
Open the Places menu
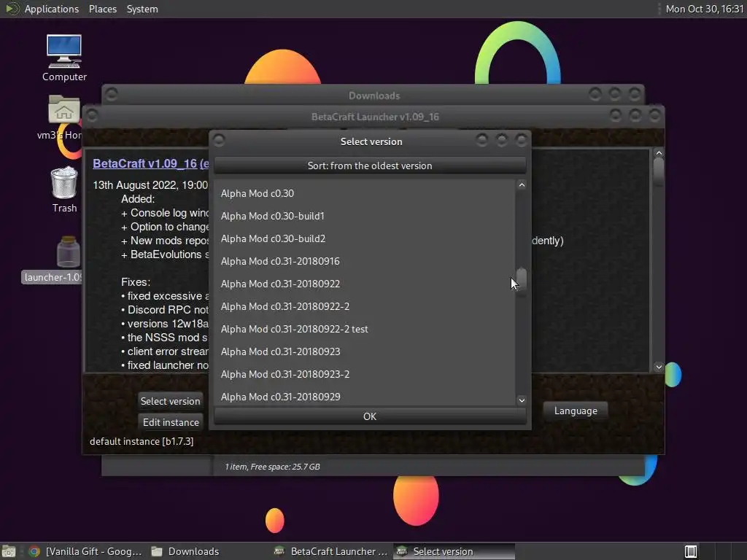pyautogui.click(x=102, y=9)
